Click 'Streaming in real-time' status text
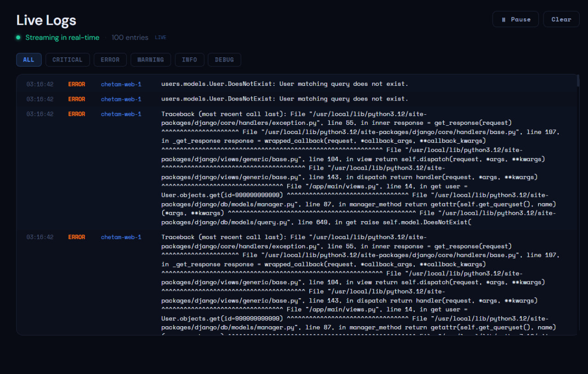This screenshot has height=374, width=588. pyautogui.click(x=62, y=38)
